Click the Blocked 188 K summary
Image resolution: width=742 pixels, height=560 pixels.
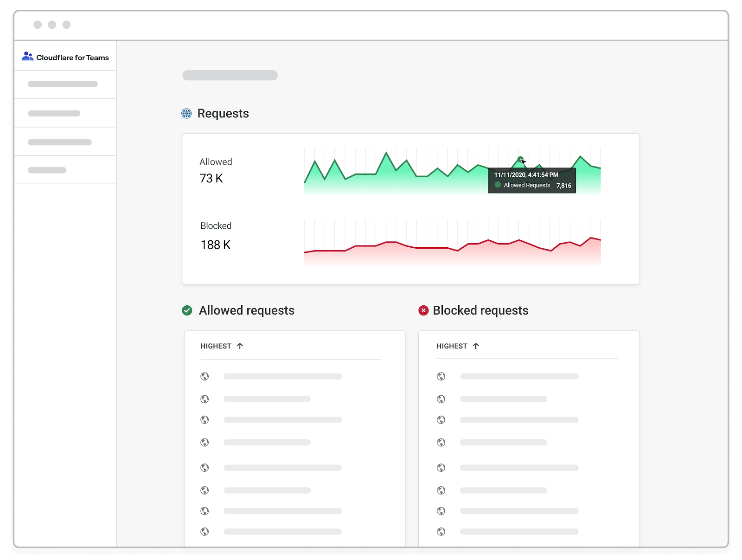click(216, 236)
